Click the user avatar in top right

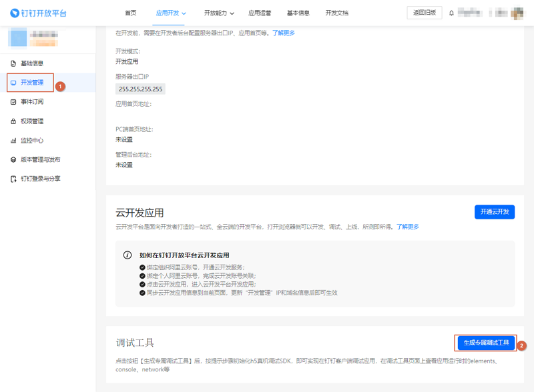517,13
